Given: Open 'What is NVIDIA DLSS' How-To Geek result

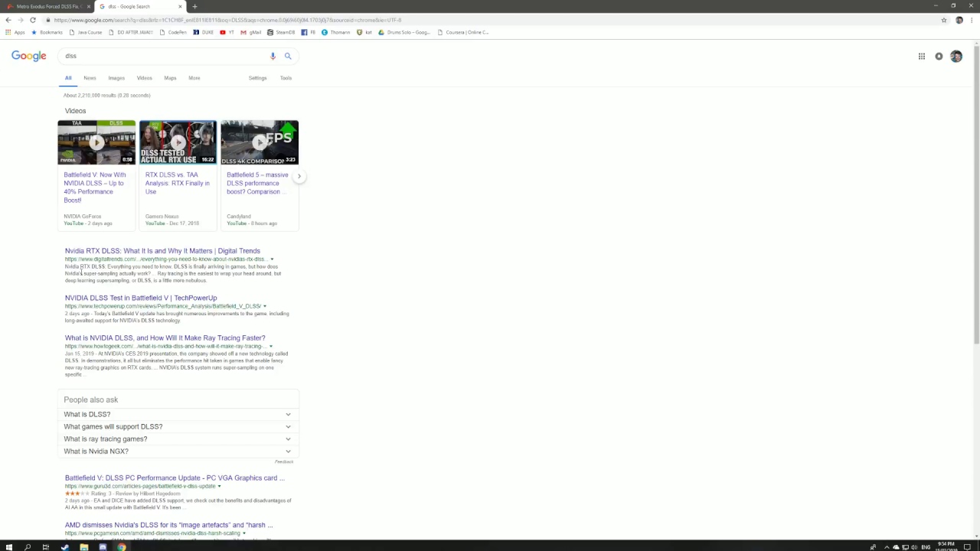Looking at the screenshot, I should coord(165,337).
